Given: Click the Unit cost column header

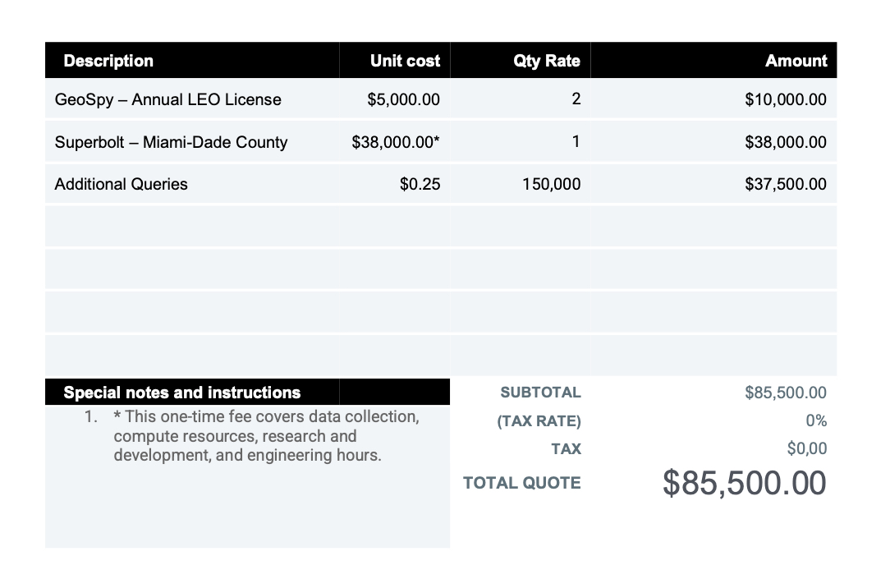Looking at the screenshot, I should click(x=405, y=61).
